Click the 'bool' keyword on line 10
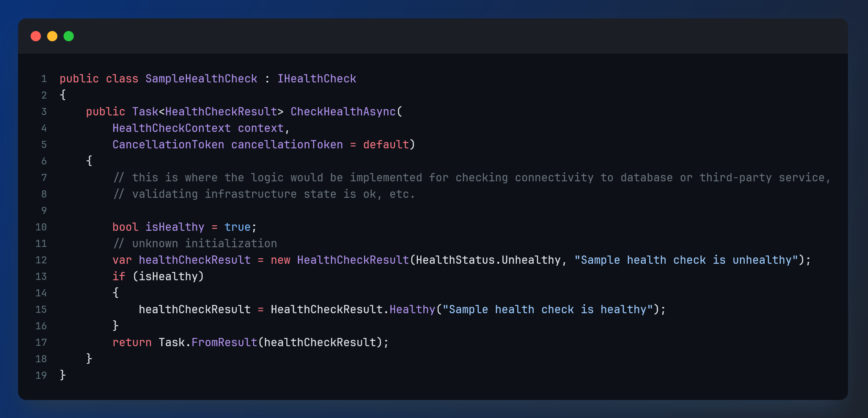868x418 pixels. tap(126, 227)
